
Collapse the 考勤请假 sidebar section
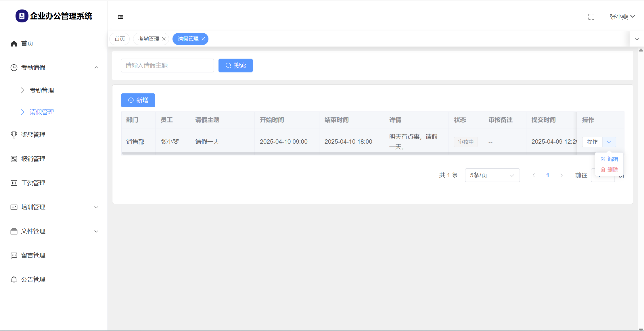[96, 68]
